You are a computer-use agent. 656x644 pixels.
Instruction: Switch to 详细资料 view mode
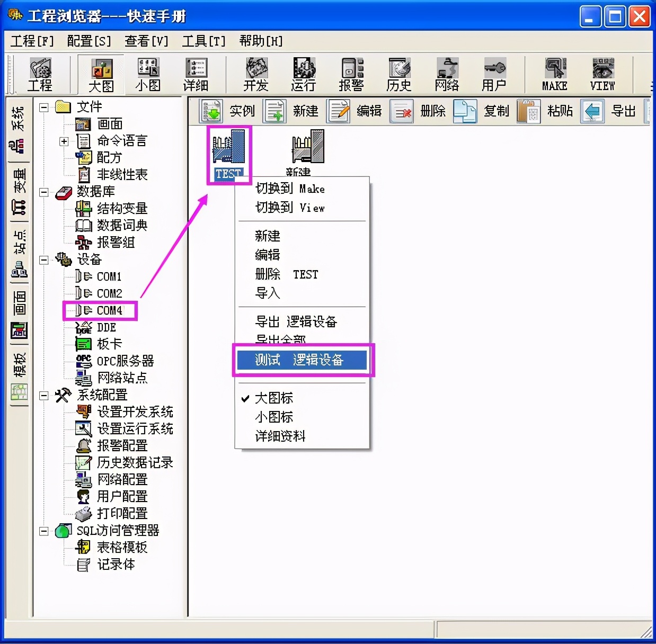click(281, 436)
